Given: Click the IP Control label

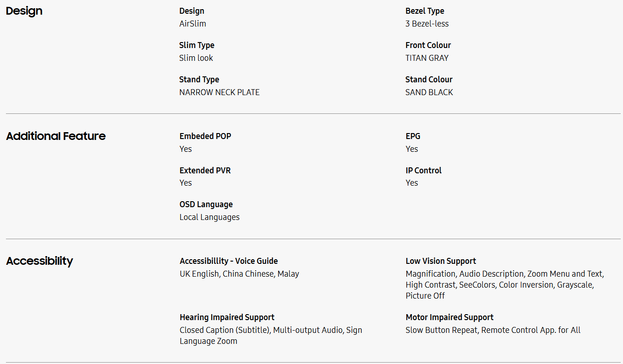Looking at the screenshot, I should coord(424,171).
